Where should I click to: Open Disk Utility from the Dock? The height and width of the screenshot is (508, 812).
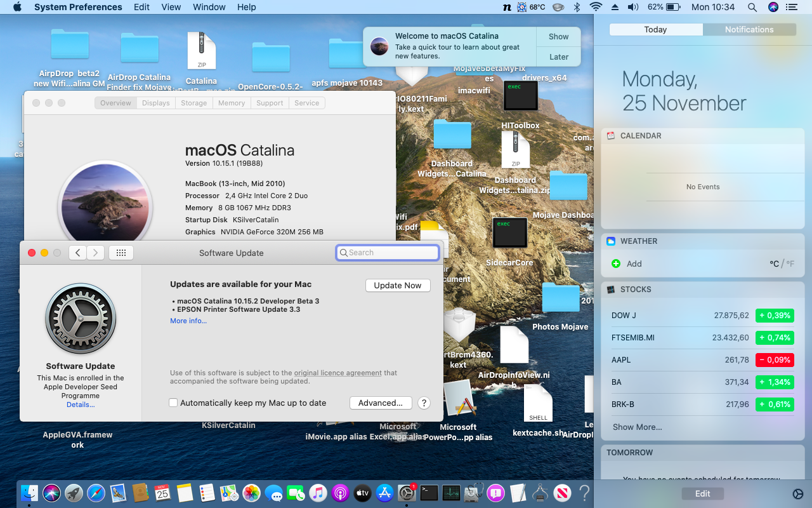pos(473,493)
